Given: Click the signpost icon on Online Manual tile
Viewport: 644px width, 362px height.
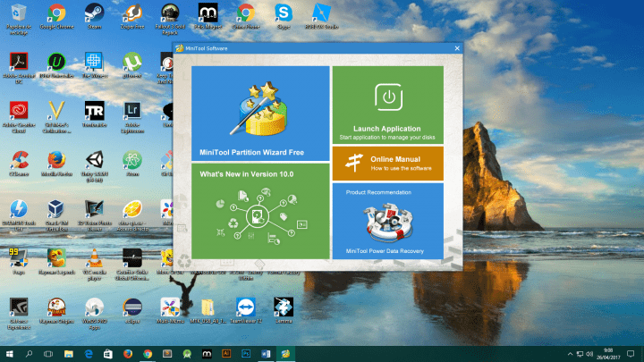Looking at the screenshot, I should click(353, 163).
